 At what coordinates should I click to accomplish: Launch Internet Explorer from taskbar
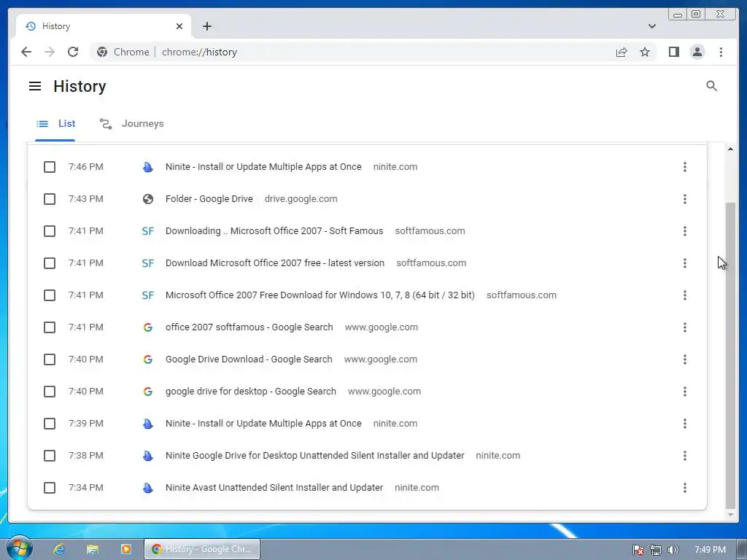[x=59, y=549]
